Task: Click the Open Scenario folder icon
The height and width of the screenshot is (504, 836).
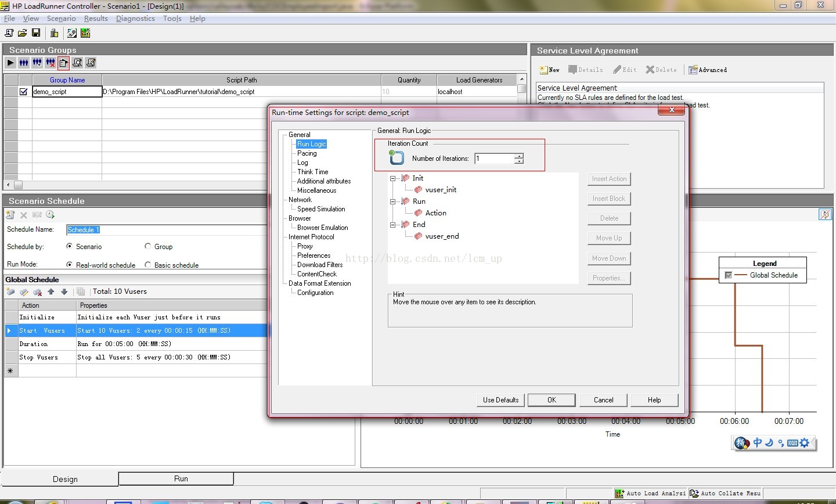Action: click(22, 33)
